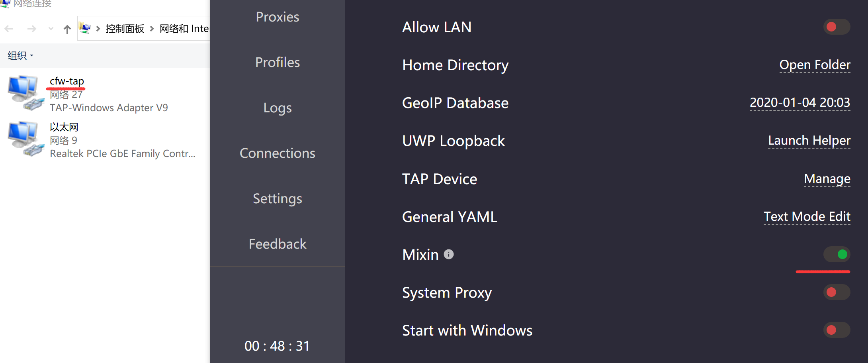Screen dimensions: 868x363
Task: Open the Home Directory folder link
Action: 815,65
